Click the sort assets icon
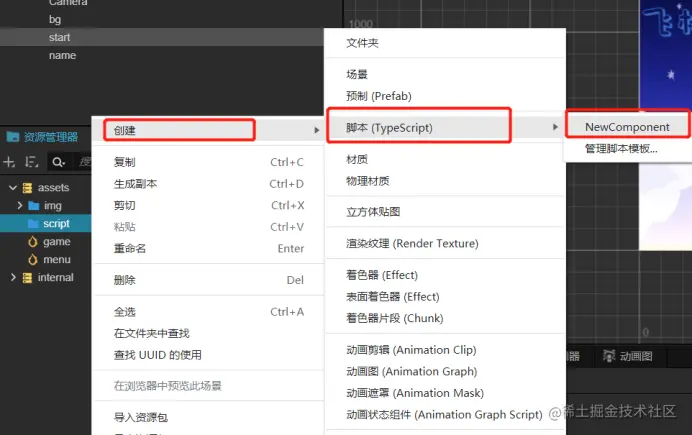 pos(31,162)
